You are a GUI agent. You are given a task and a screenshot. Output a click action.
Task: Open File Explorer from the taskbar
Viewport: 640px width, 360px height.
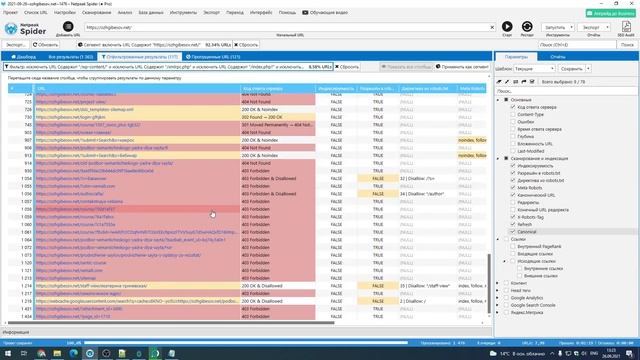click(x=57, y=353)
